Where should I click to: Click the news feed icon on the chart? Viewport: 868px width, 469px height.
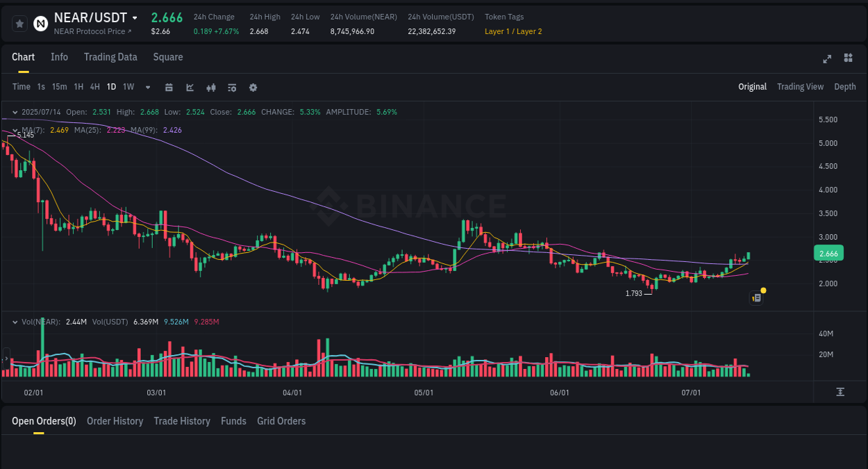756,297
